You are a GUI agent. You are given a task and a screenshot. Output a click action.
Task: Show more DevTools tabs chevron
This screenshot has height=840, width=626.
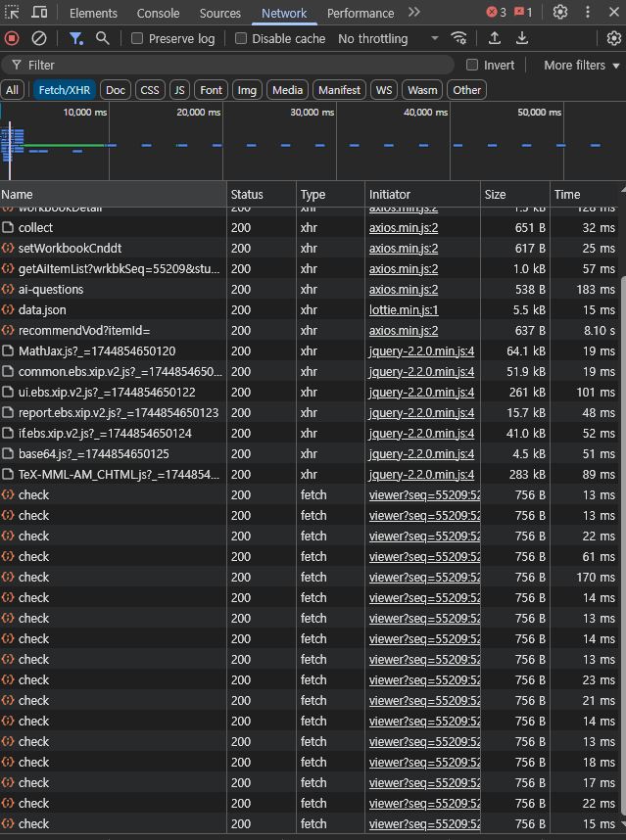414,13
